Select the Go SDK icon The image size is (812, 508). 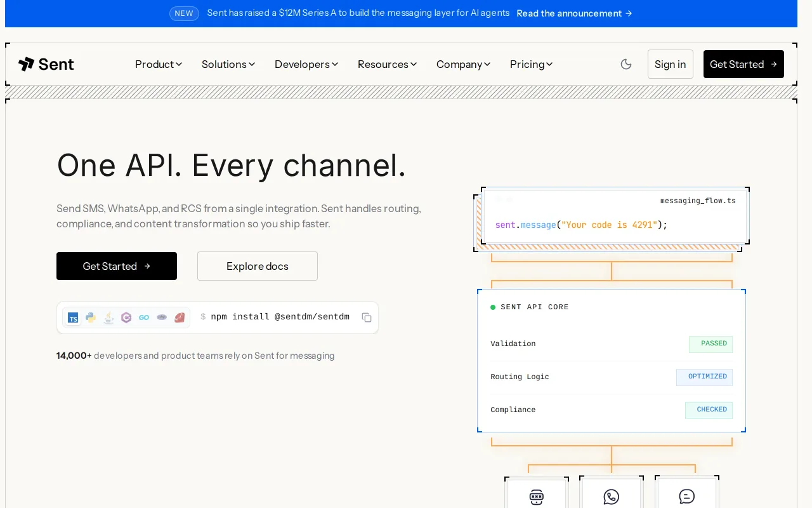coord(144,317)
